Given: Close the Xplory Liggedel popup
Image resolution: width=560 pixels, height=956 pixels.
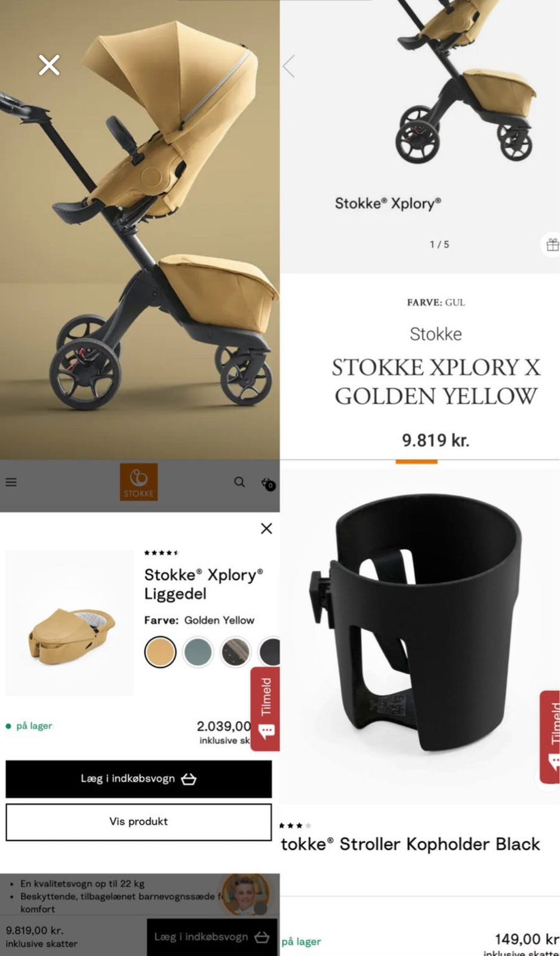Looking at the screenshot, I should [x=266, y=528].
